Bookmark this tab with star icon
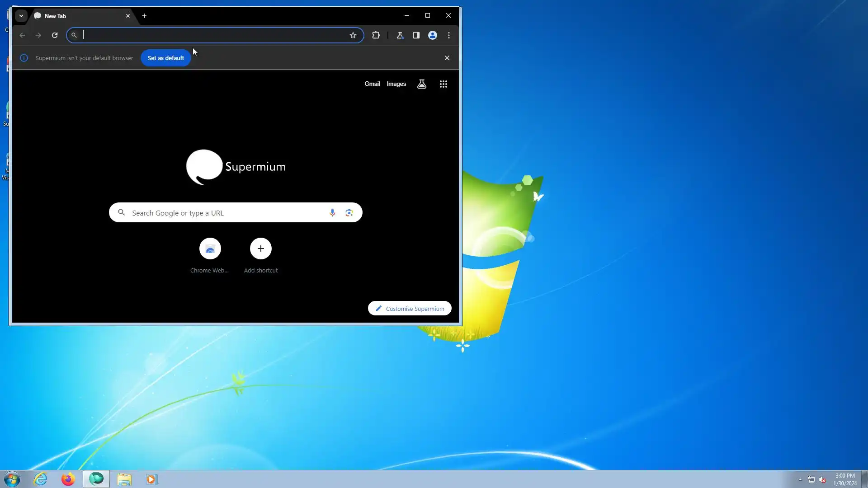Viewport: 868px width, 488px height. coord(353,35)
